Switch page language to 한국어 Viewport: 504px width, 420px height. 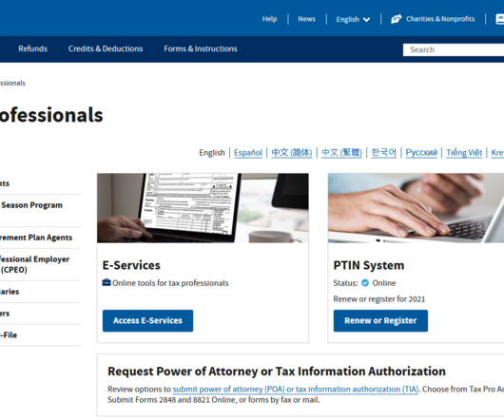point(383,153)
